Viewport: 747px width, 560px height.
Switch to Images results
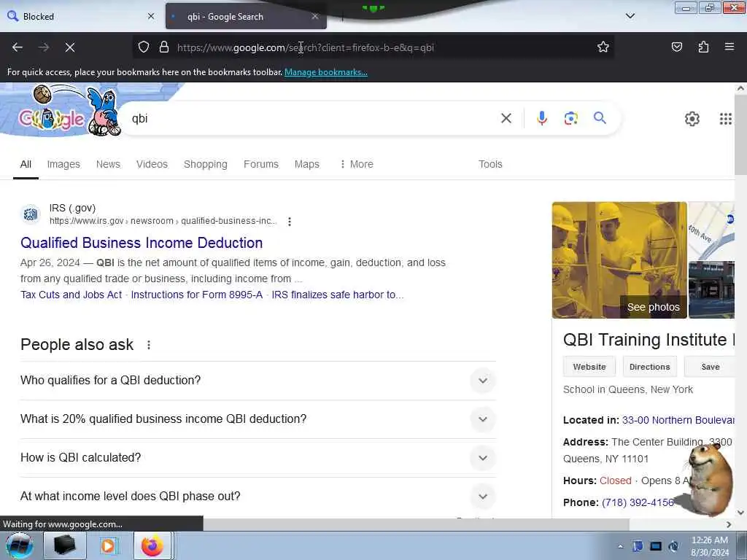coord(63,164)
